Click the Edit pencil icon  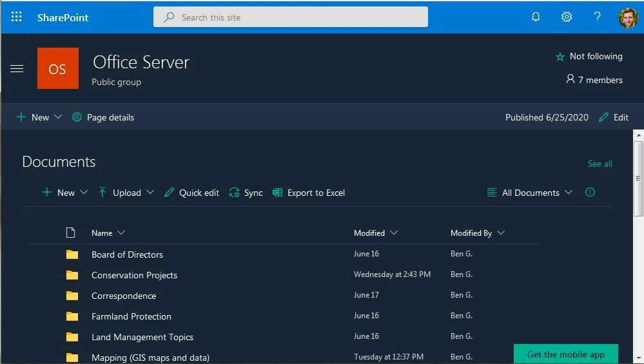(x=603, y=117)
